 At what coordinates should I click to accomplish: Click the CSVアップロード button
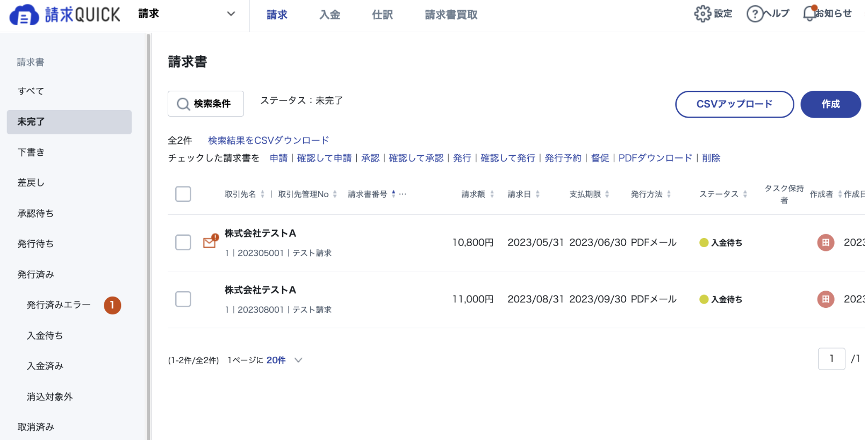[x=734, y=104]
